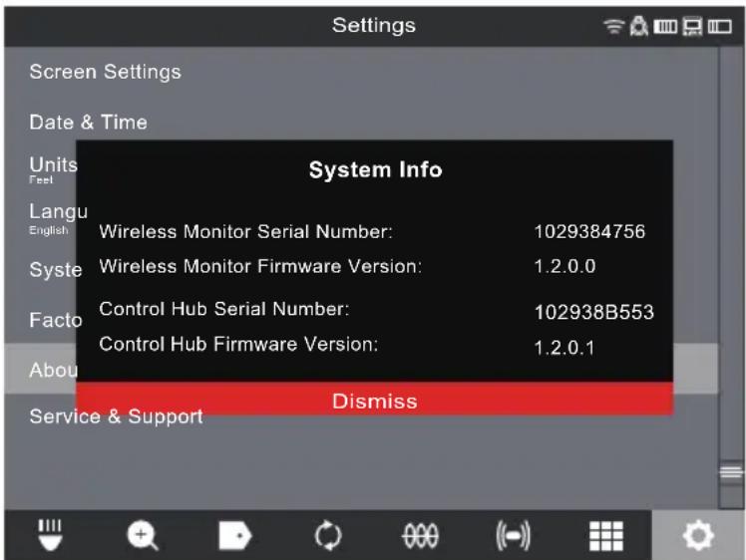Open the partially hidden System settings row

55,270
